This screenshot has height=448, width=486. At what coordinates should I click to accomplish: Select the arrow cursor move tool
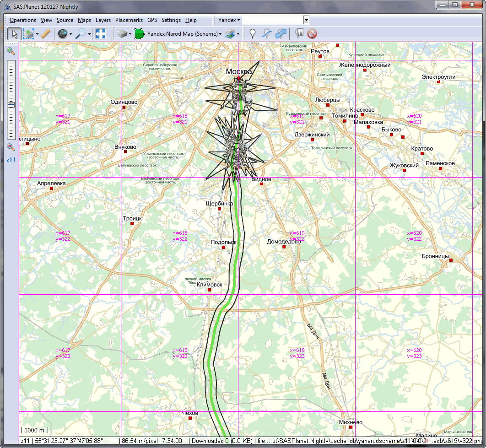click(14, 34)
